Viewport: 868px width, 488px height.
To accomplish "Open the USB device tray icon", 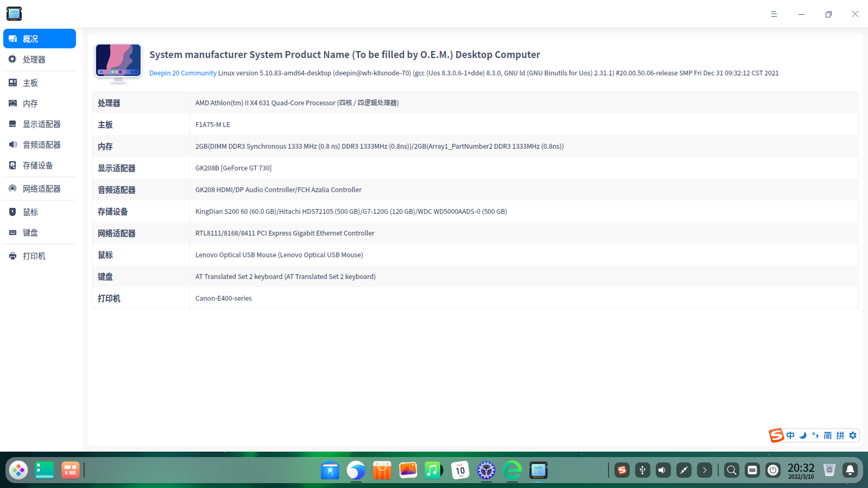I will coord(643,470).
